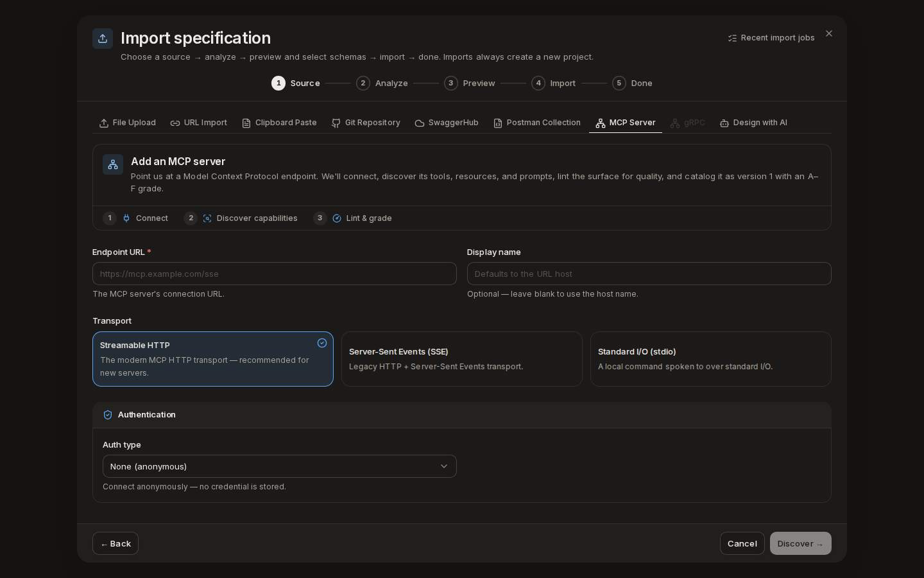
Task: Switch to the File Upload tab
Action: coord(128,123)
